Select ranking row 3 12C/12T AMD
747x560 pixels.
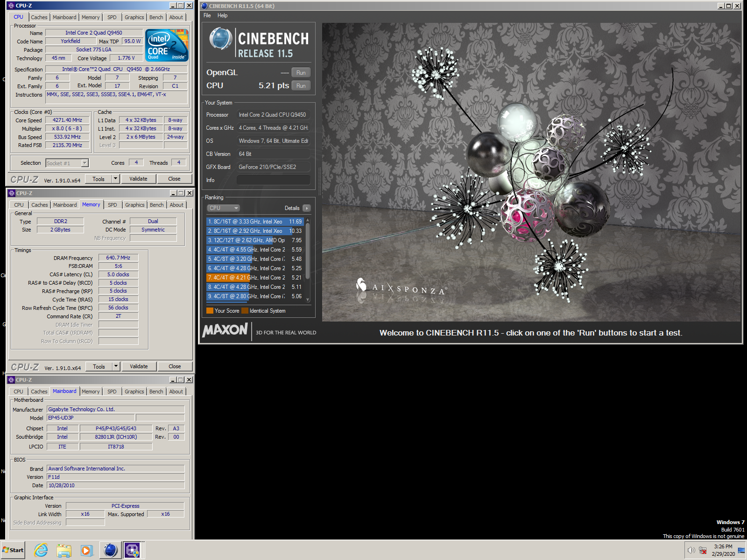coord(255,240)
